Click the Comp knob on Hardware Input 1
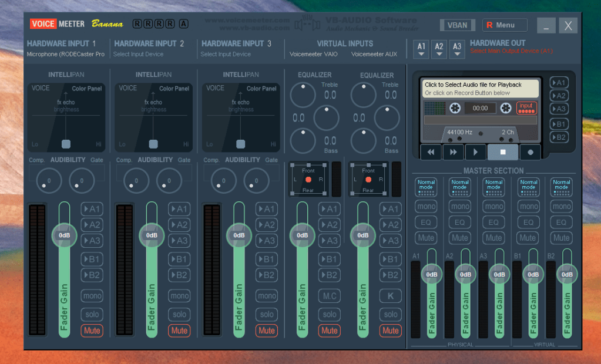 (x=49, y=180)
